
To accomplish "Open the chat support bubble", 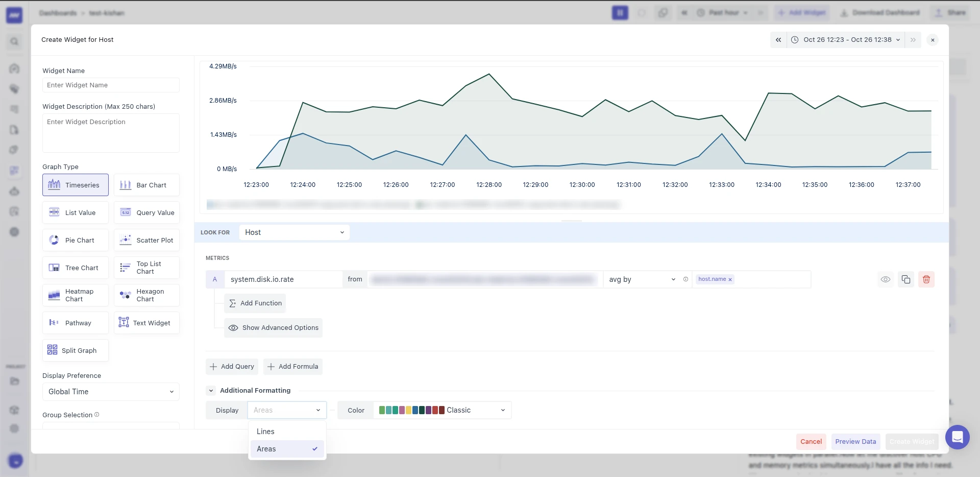I will click(957, 437).
